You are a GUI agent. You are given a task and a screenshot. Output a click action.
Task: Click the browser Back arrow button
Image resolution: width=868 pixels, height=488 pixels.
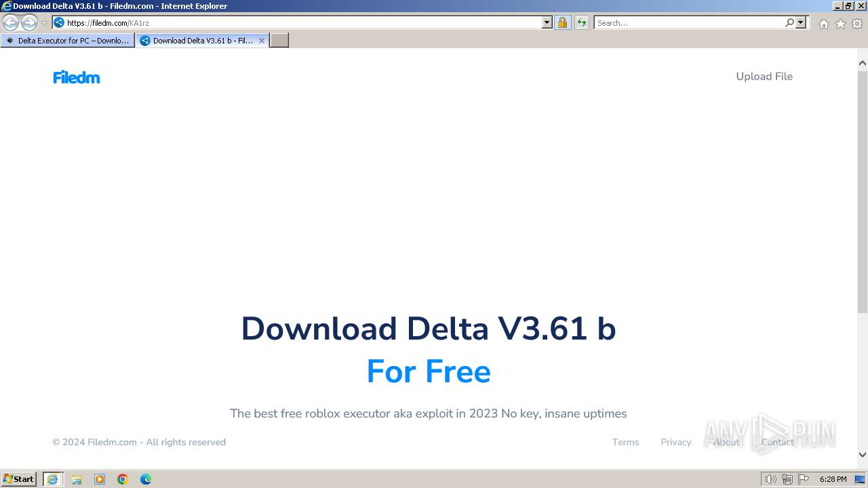pyautogui.click(x=10, y=22)
